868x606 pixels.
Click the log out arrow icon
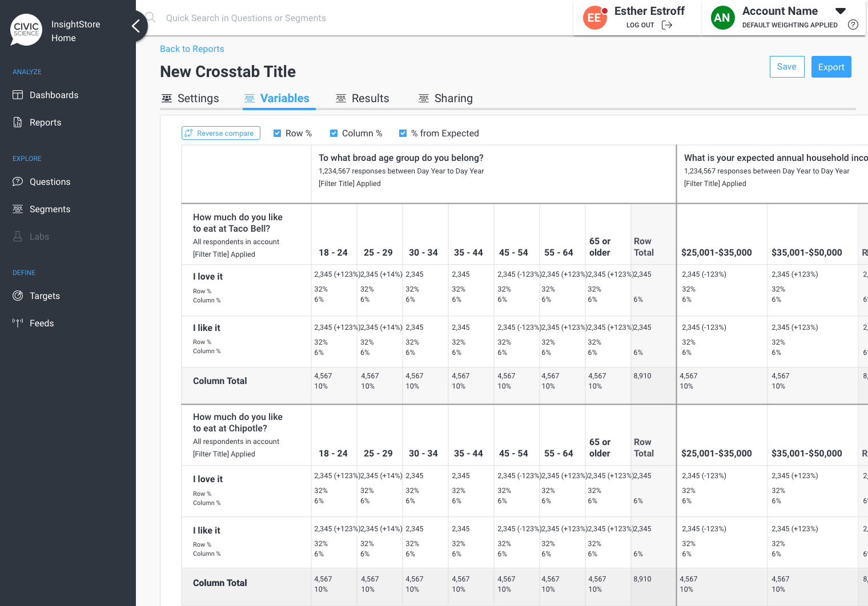666,25
